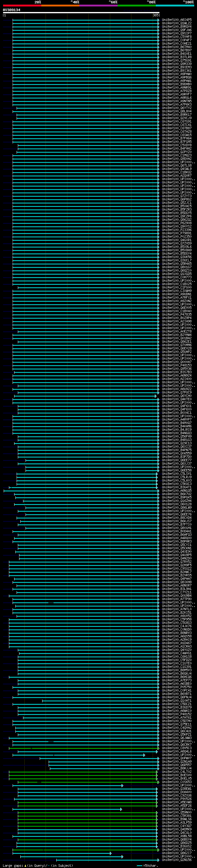Click the 365 end position label
197x868 pixels.
tap(155, 15)
